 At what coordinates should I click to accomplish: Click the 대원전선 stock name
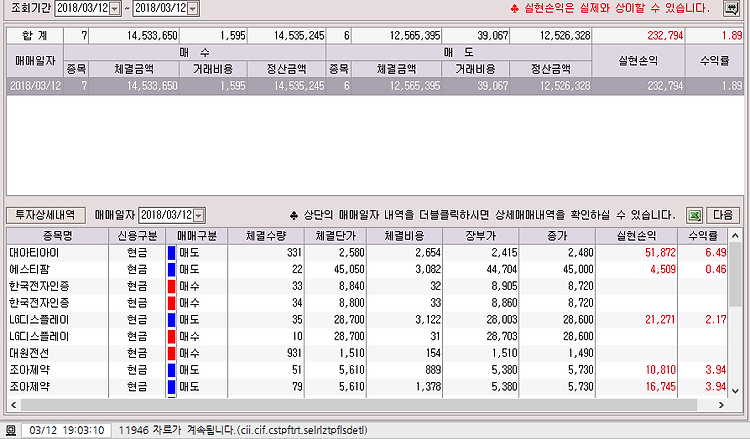click(x=30, y=353)
